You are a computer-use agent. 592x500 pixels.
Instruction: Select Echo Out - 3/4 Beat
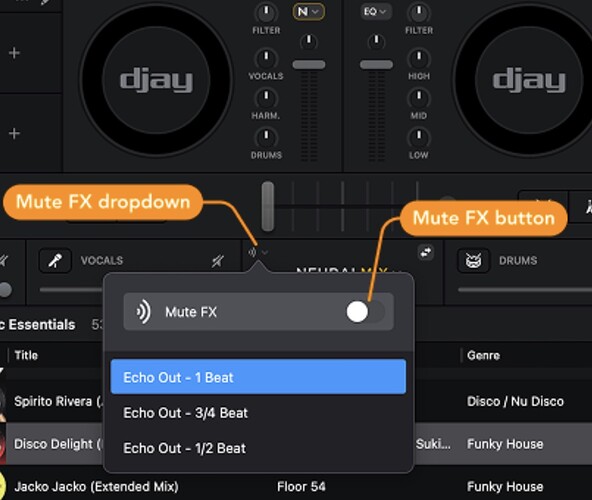[258, 413]
